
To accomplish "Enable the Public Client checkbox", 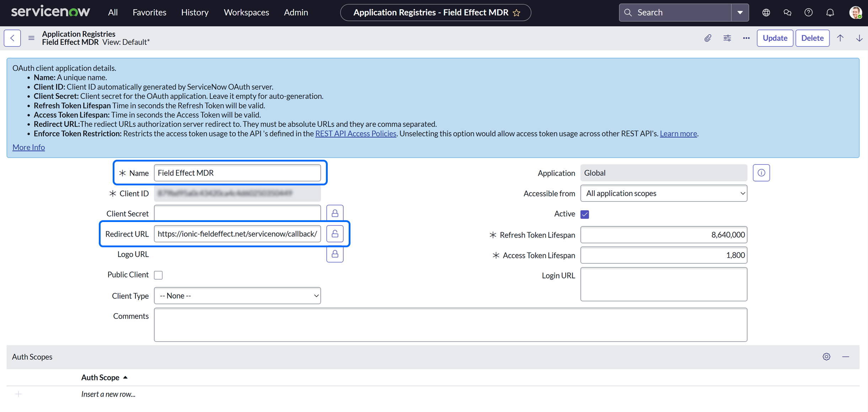I will coord(159,275).
